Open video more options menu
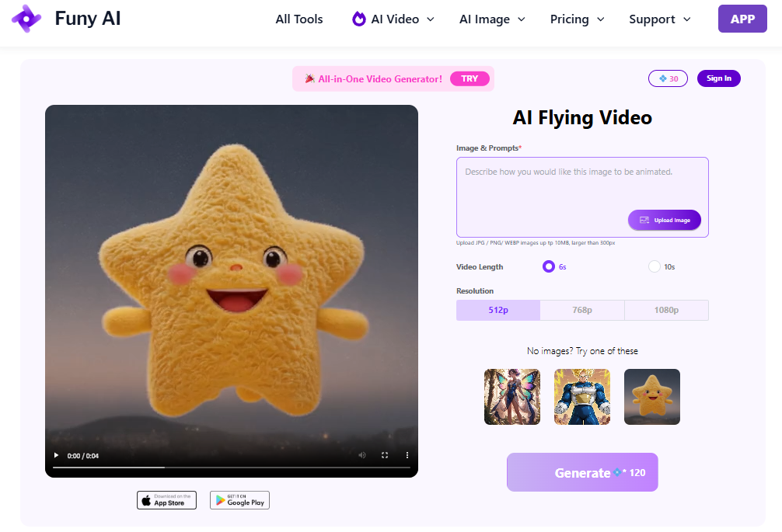The width and height of the screenshot is (782, 532). tap(407, 455)
